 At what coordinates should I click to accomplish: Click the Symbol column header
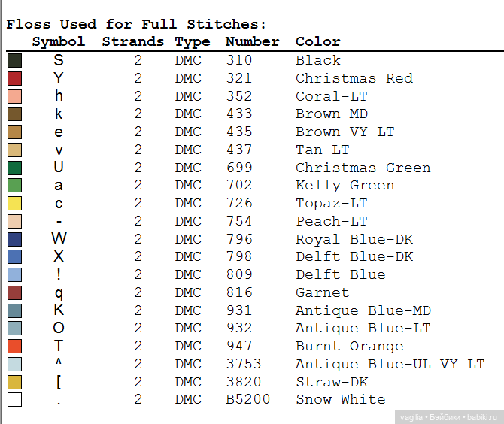tap(59, 42)
